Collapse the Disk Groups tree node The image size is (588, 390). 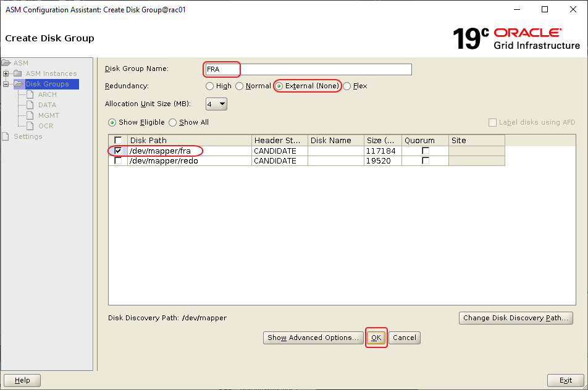pos(6,84)
